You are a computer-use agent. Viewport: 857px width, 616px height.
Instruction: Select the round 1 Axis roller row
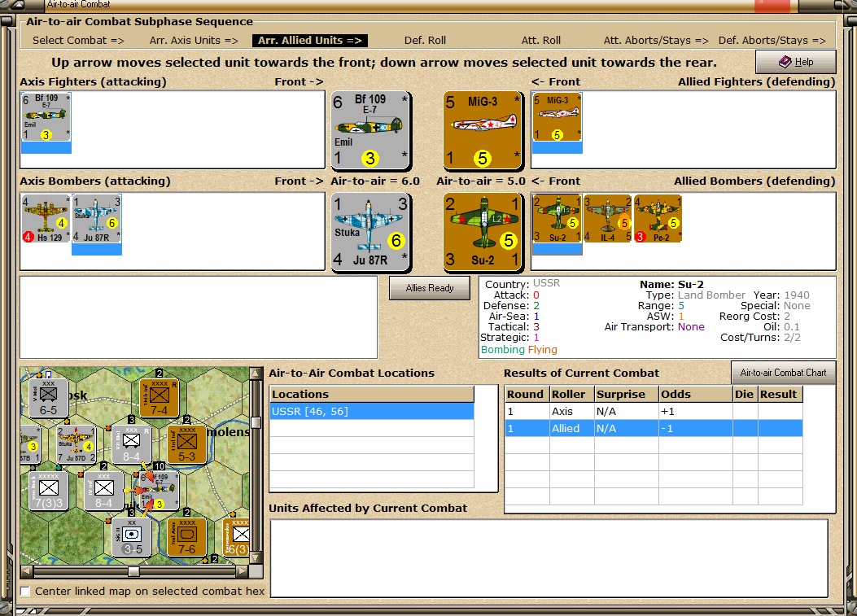[654, 411]
